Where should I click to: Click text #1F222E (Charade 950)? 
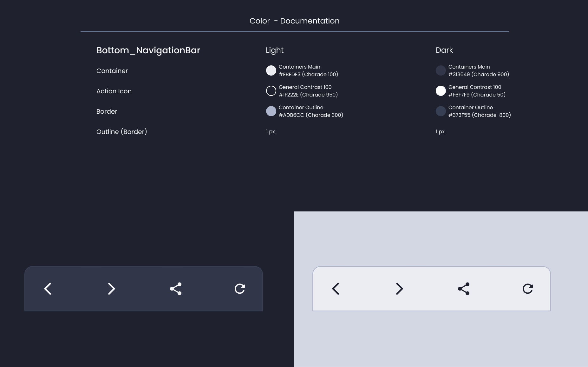coord(308,95)
